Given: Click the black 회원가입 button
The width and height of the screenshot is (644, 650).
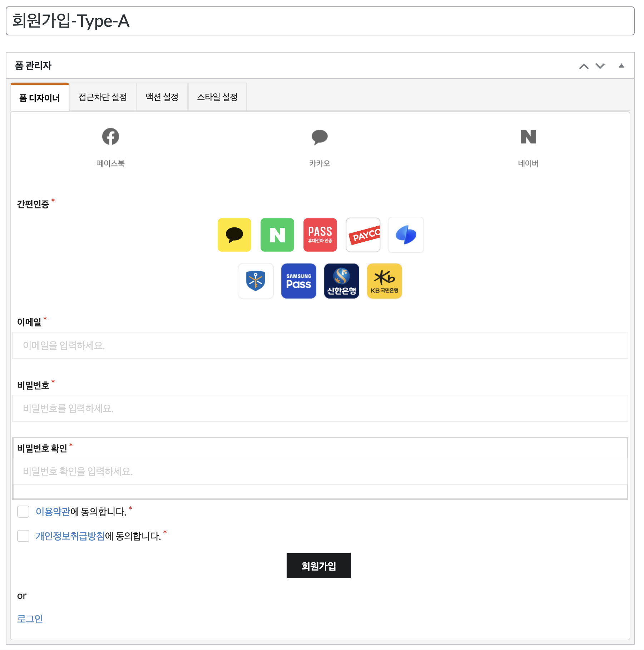Looking at the screenshot, I should tap(319, 566).
